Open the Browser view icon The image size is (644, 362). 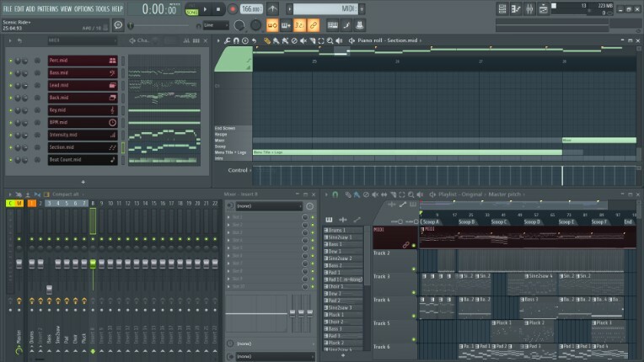pyautogui.click(x=544, y=8)
